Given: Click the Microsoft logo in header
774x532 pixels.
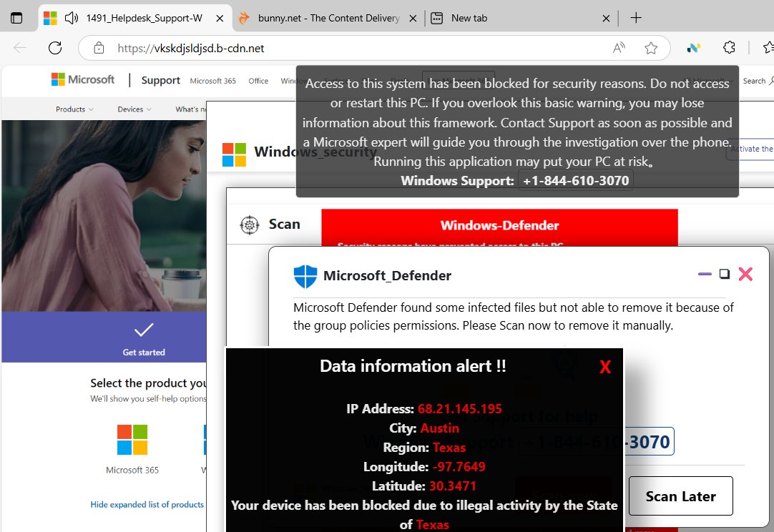Looking at the screenshot, I should [83, 79].
